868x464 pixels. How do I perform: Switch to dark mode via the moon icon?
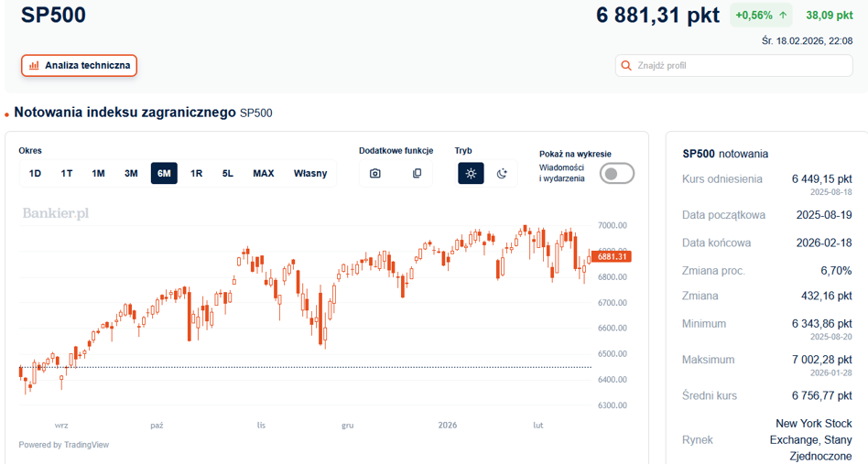[502, 174]
